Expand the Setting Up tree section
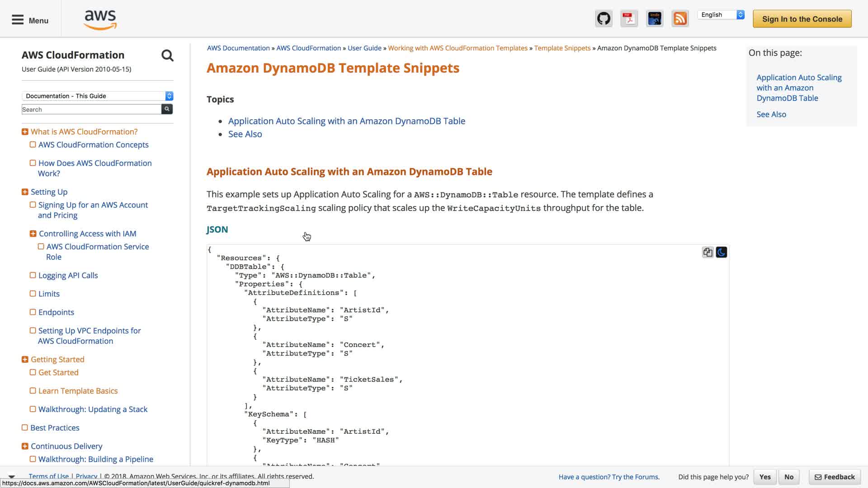The image size is (868, 488). 25,192
